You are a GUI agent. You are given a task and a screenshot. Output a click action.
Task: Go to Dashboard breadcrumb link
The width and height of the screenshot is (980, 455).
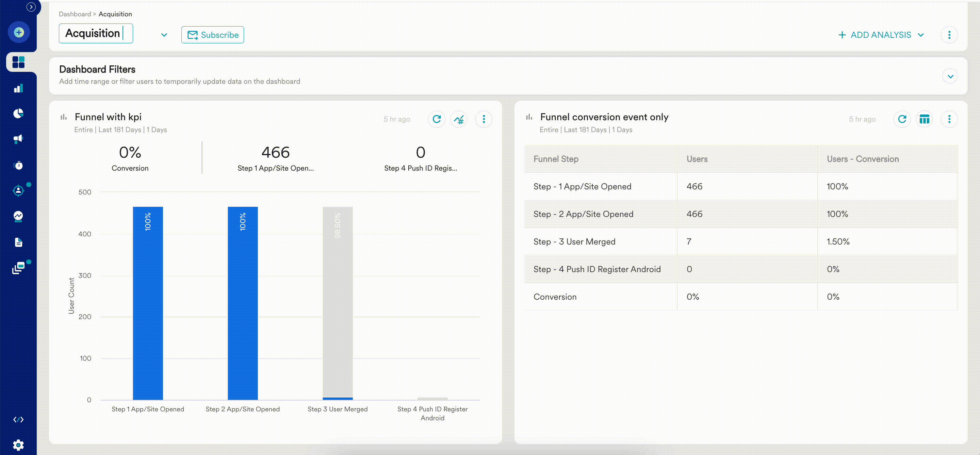coord(75,14)
